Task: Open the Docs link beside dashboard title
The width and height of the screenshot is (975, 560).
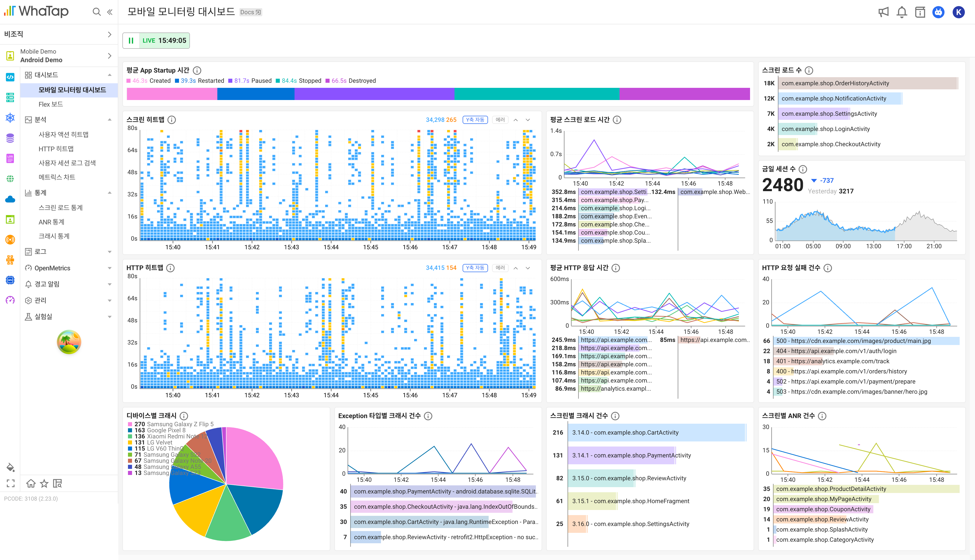Action: pos(250,12)
